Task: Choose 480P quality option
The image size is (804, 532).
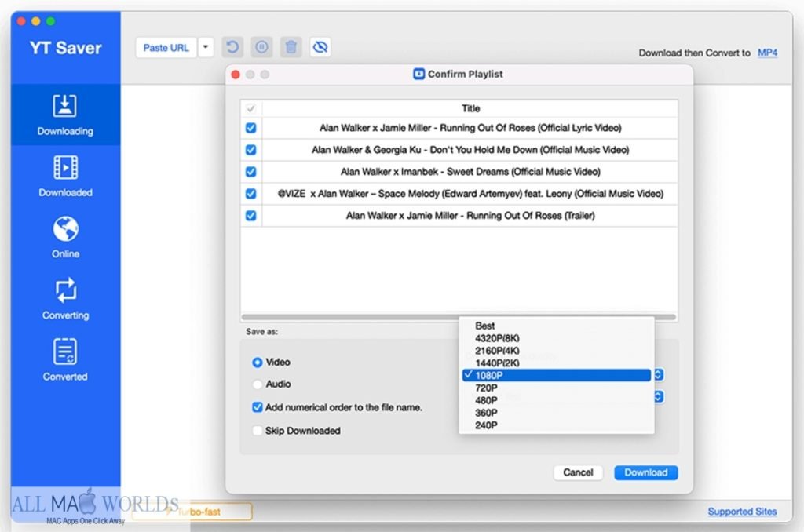Action: pos(557,400)
